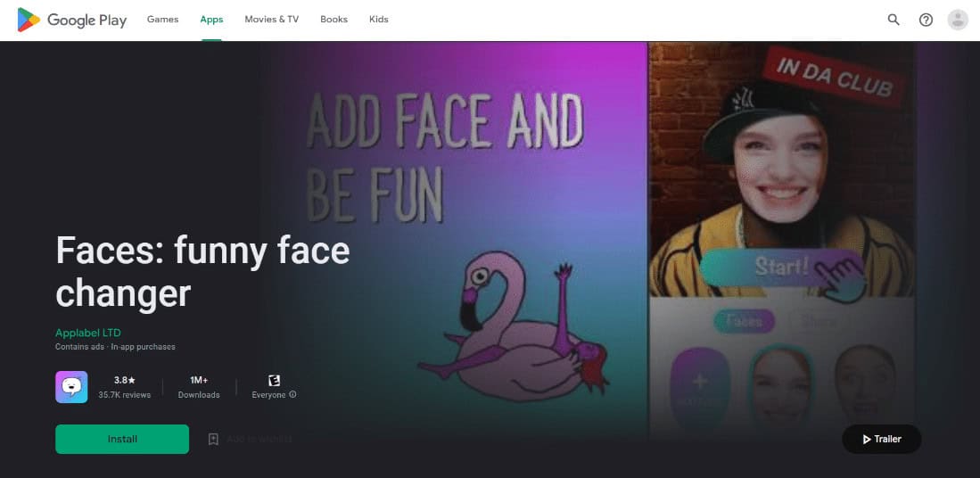The image size is (980, 478).
Task: Open the Kids tab
Action: tap(379, 20)
